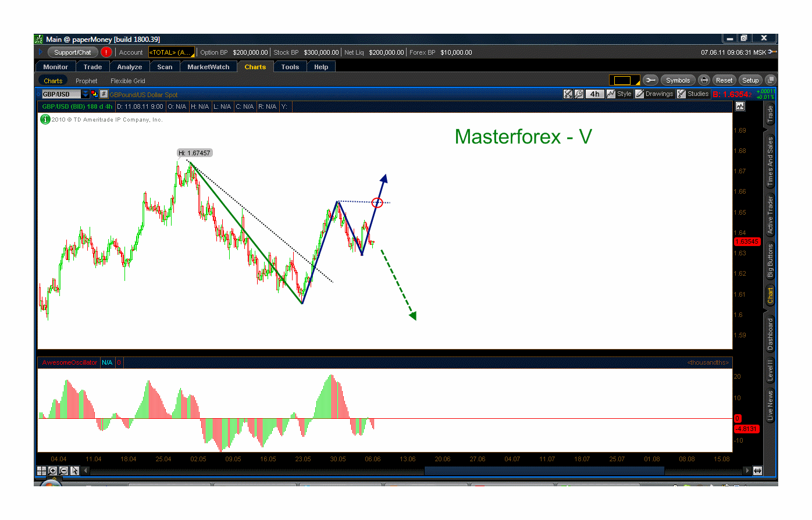Viewport: 812px width, 520px height.
Task: Open the <TOTAL> account selector dropdown
Action: [172, 52]
